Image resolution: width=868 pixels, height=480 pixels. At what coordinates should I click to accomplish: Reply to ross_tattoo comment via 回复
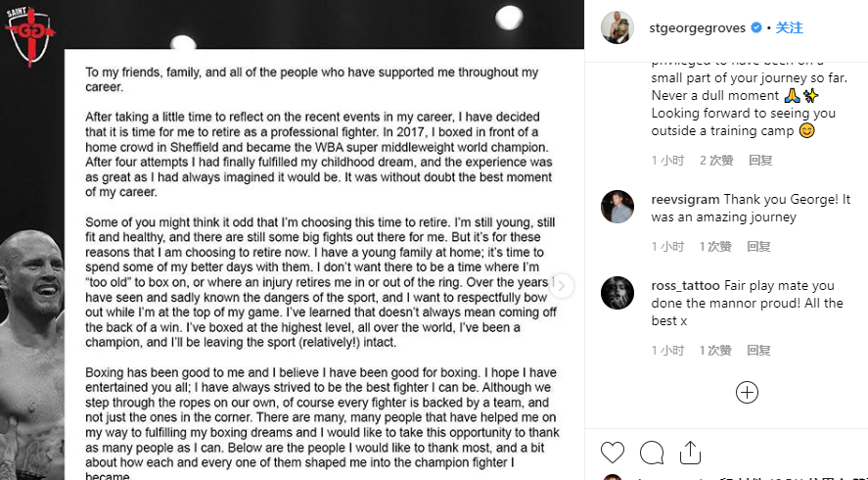click(758, 351)
